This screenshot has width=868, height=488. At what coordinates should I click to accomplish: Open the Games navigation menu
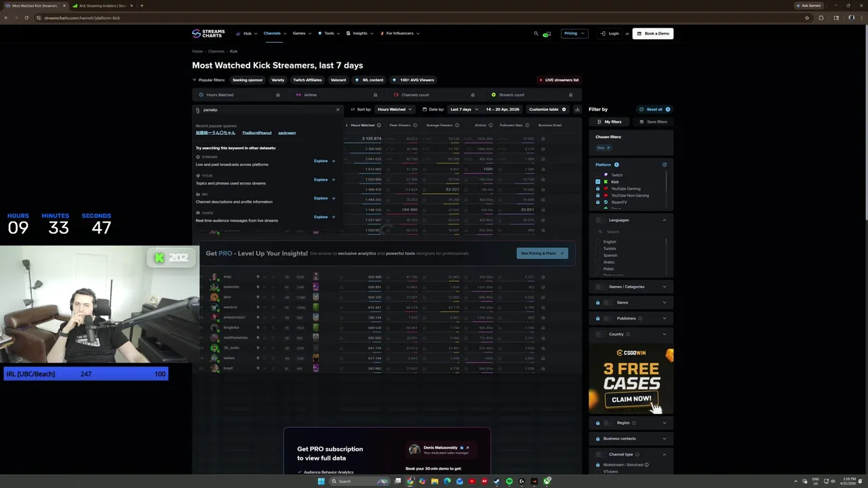pyautogui.click(x=301, y=33)
